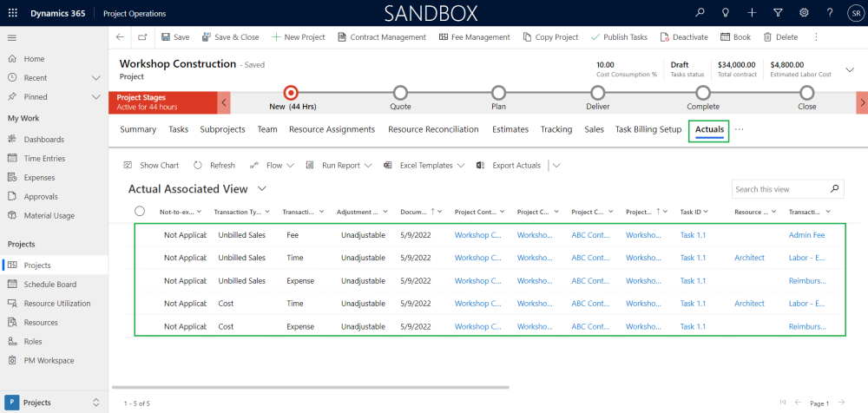Open Architect link in Unbilled Sales row

750,258
